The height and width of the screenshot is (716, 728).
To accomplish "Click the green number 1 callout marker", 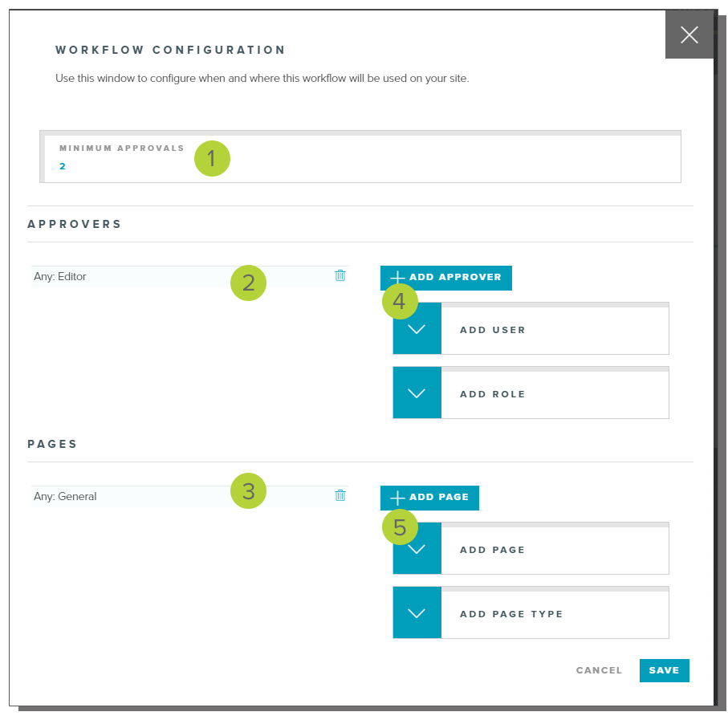I will click(212, 158).
